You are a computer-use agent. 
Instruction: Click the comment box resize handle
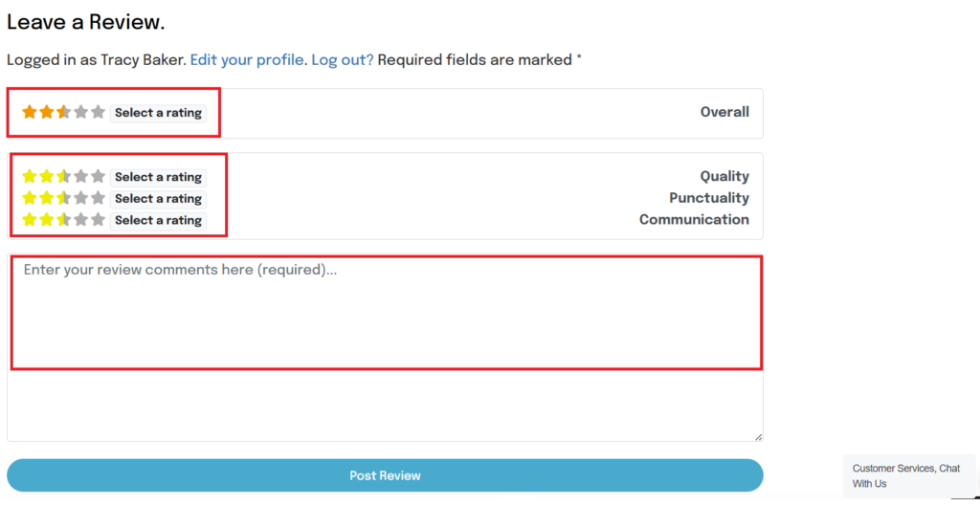pyautogui.click(x=758, y=436)
